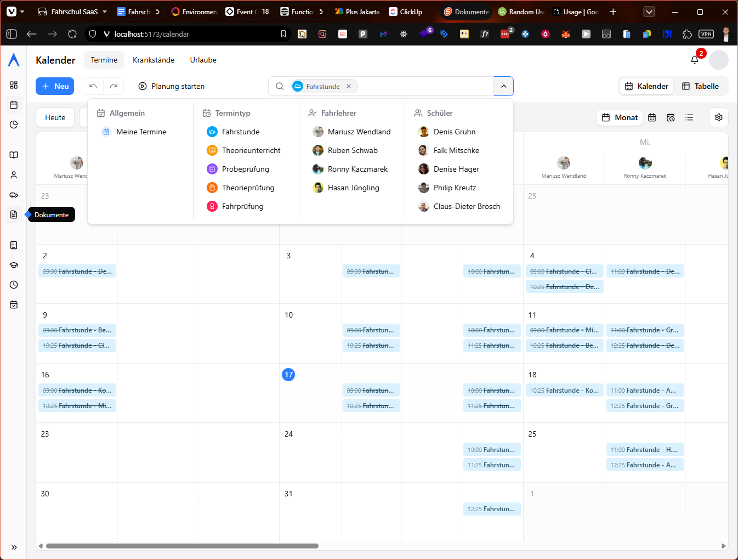
Task: Click the undo arrow icon
Action: [x=93, y=86]
